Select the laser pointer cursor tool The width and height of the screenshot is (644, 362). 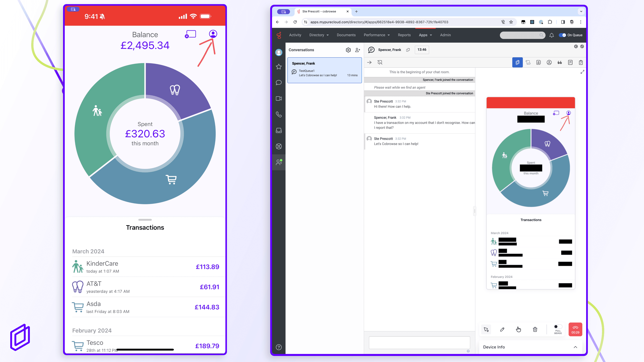click(x=486, y=329)
